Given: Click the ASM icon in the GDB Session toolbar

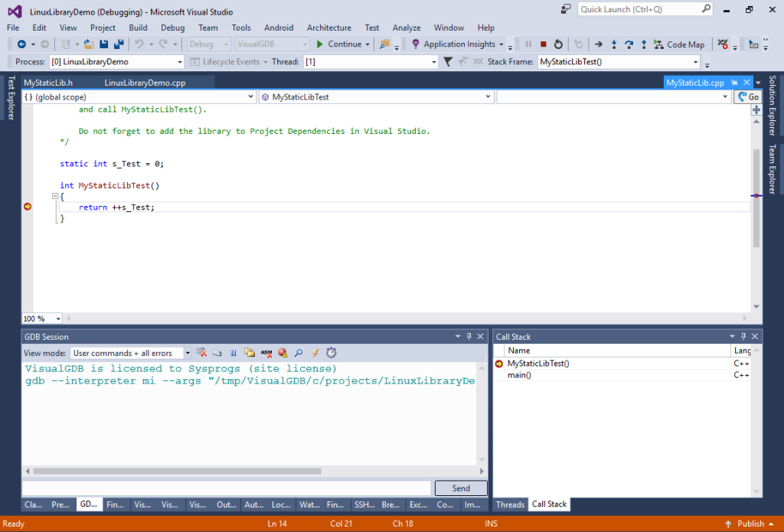Looking at the screenshot, I should 266,353.
